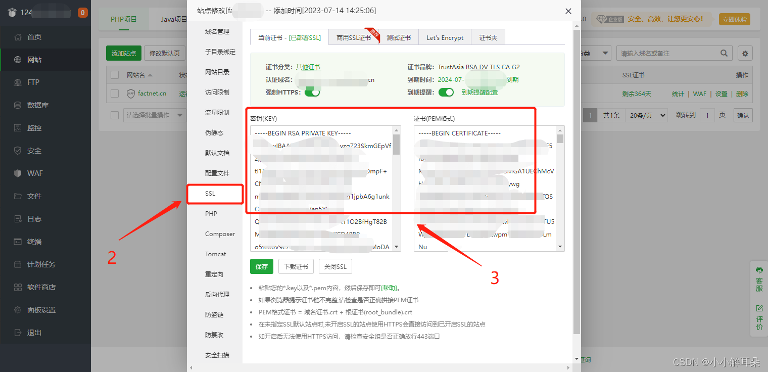Click the 下载证书 button
This screenshot has width=768, height=372.
296,267
